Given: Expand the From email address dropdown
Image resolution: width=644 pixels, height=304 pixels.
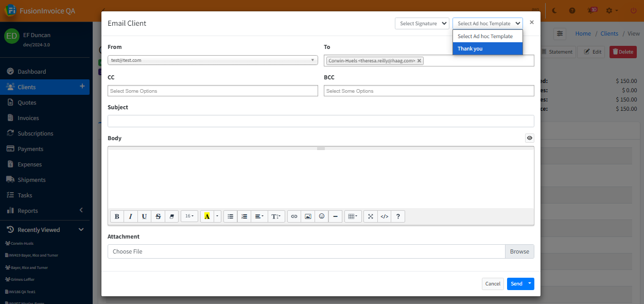Looking at the screenshot, I should coord(213,60).
